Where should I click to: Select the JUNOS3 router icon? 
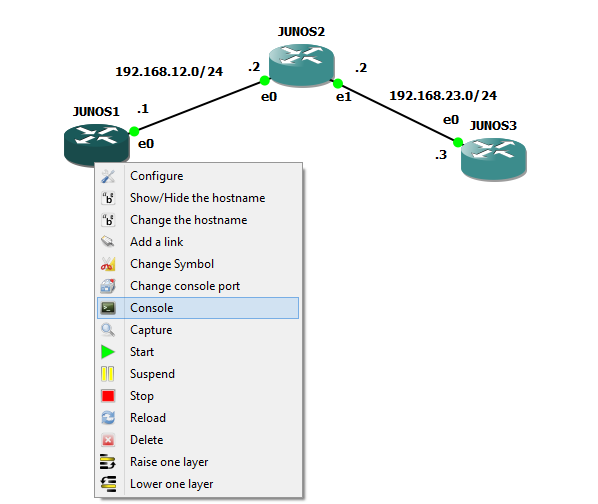pos(494,159)
